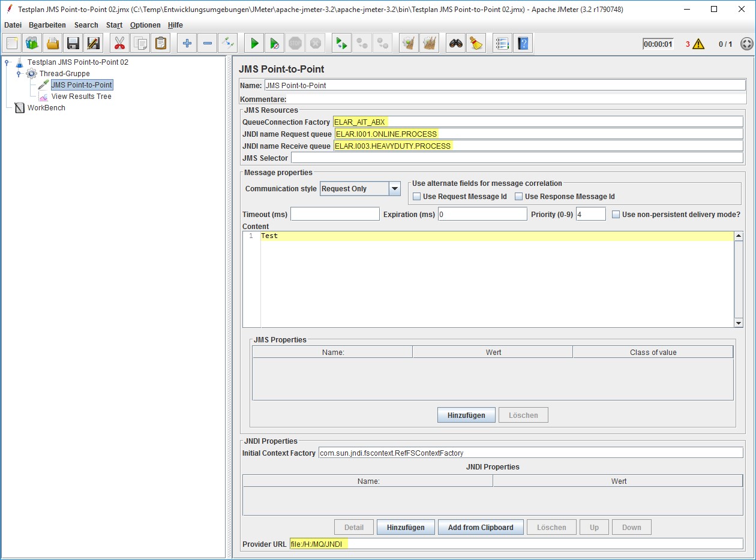Click the Detail button
Image resolution: width=756 pixels, height=560 pixels.
[x=354, y=528]
